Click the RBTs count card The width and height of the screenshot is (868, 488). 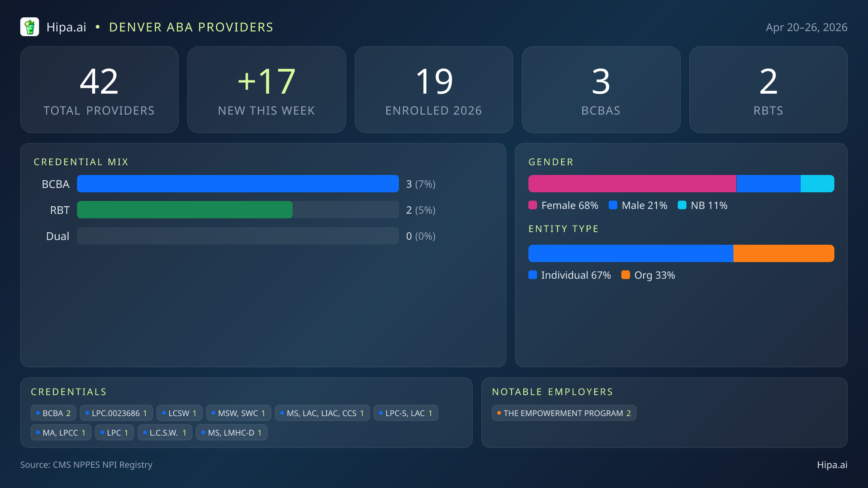coord(768,90)
